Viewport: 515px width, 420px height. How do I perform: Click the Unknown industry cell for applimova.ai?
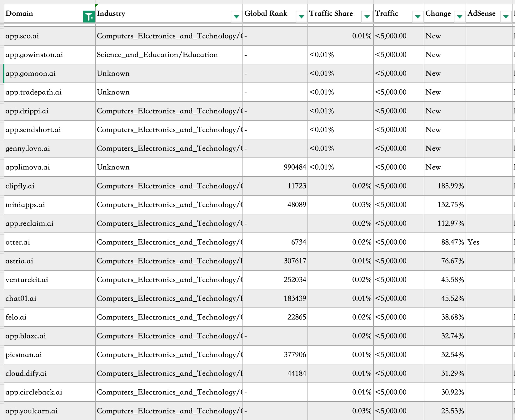[x=169, y=167]
